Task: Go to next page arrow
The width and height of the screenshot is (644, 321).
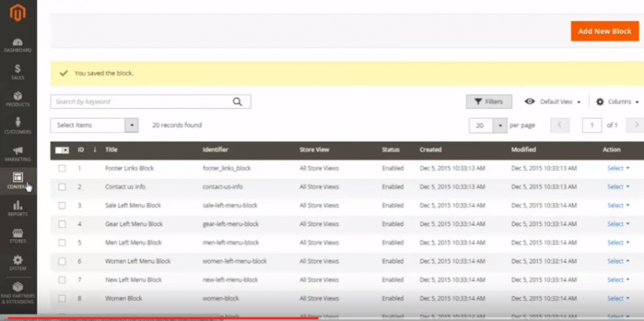Action: (x=636, y=125)
